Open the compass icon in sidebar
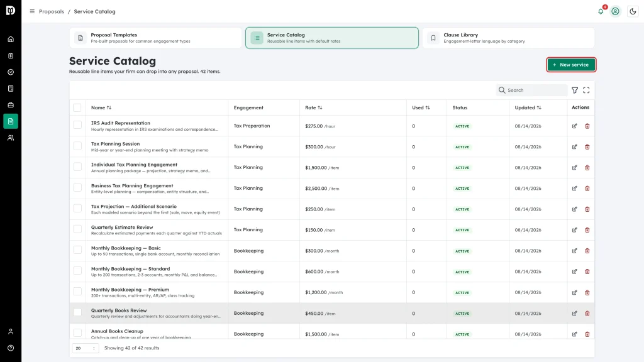 (x=11, y=72)
